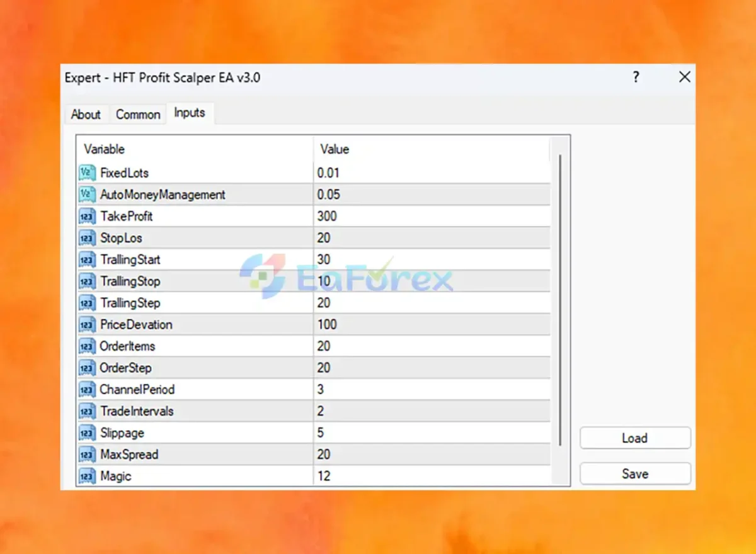Click the MaxSpread integer icon

point(87,455)
